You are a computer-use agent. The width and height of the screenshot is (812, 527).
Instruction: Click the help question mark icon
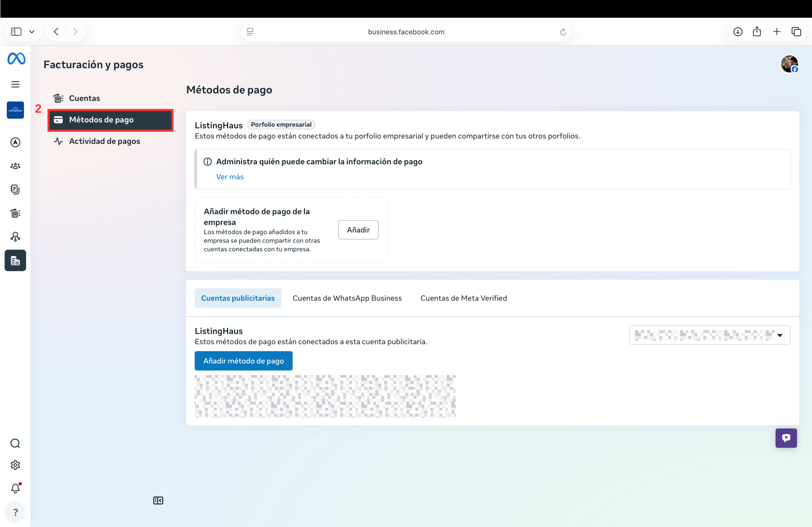point(15,512)
